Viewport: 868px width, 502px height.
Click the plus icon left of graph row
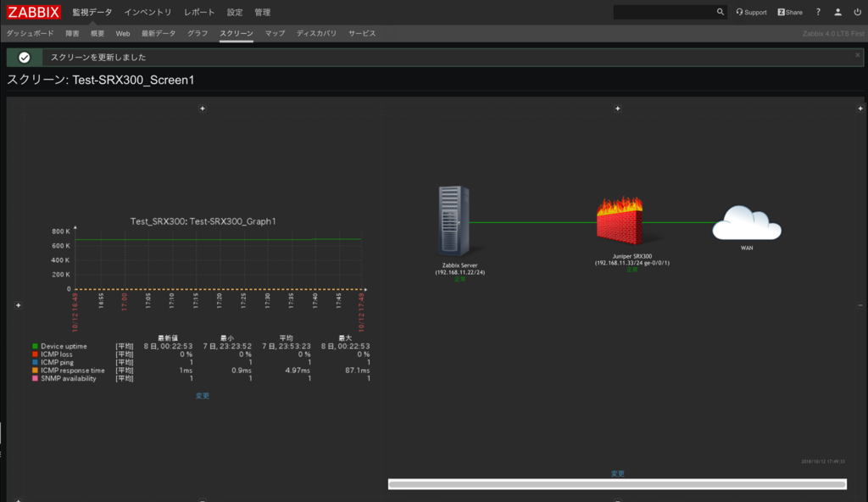pyautogui.click(x=19, y=305)
